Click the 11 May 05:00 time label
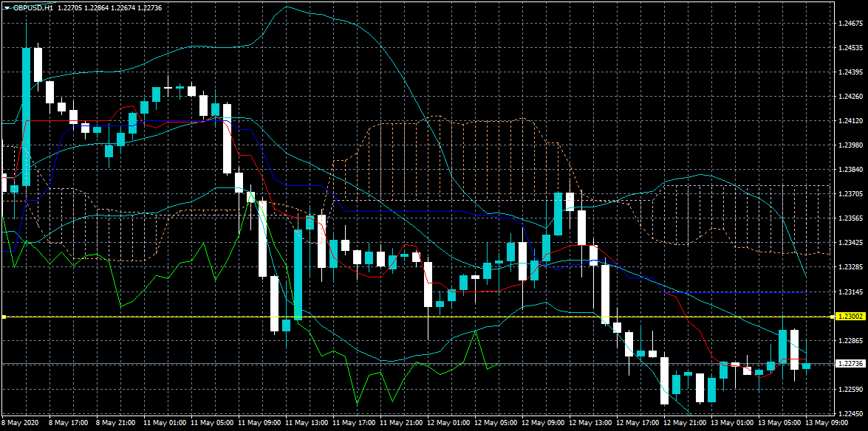The image size is (868, 431). 211,423
